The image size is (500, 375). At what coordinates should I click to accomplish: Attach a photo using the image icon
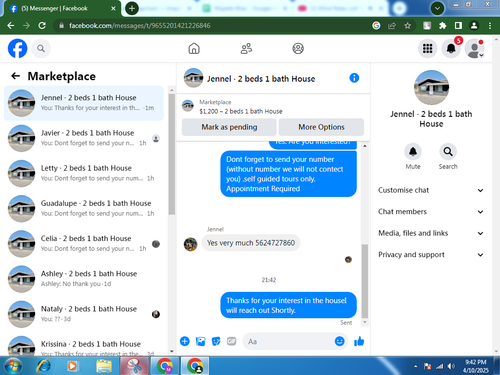200,341
